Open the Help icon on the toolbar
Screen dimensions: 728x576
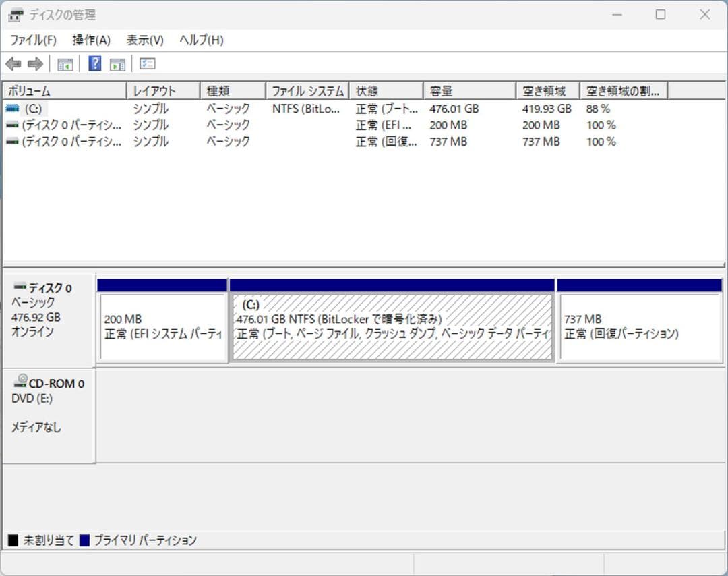pos(94,63)
